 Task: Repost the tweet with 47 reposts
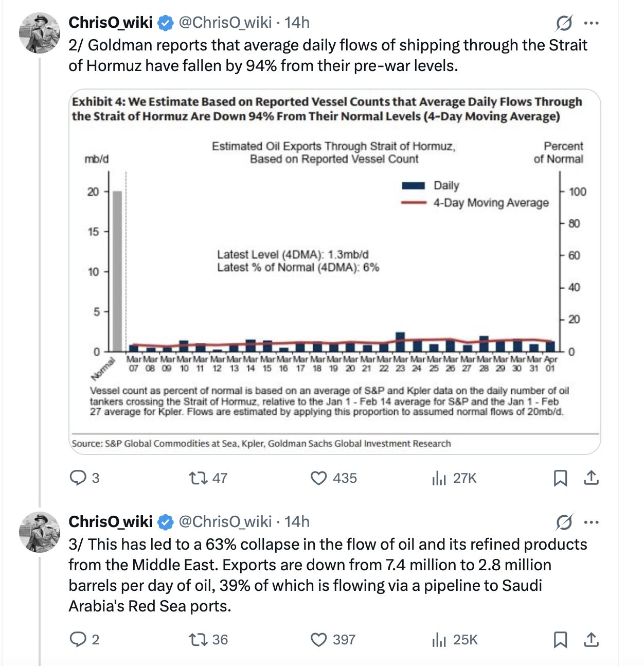tap(198, 478)
